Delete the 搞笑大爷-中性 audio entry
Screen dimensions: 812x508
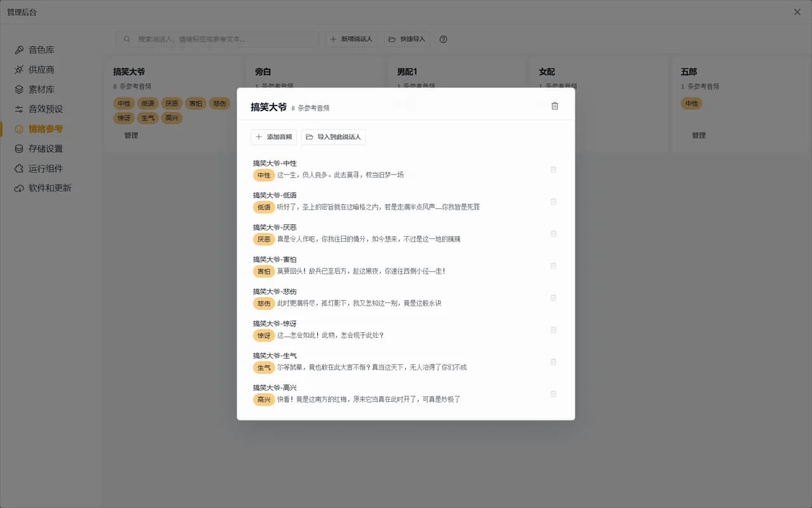(553, 170)
